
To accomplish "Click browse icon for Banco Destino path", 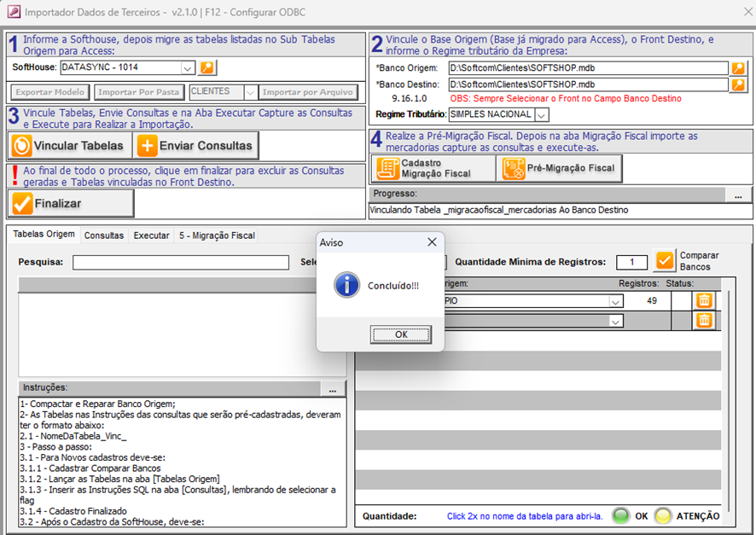I will coord(738,84).
